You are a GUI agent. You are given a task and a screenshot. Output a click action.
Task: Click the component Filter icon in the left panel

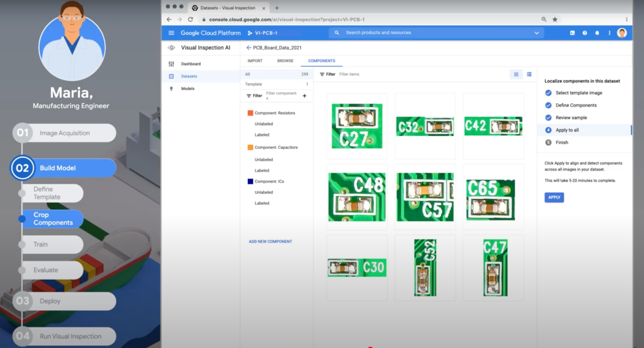coord(249,96)
